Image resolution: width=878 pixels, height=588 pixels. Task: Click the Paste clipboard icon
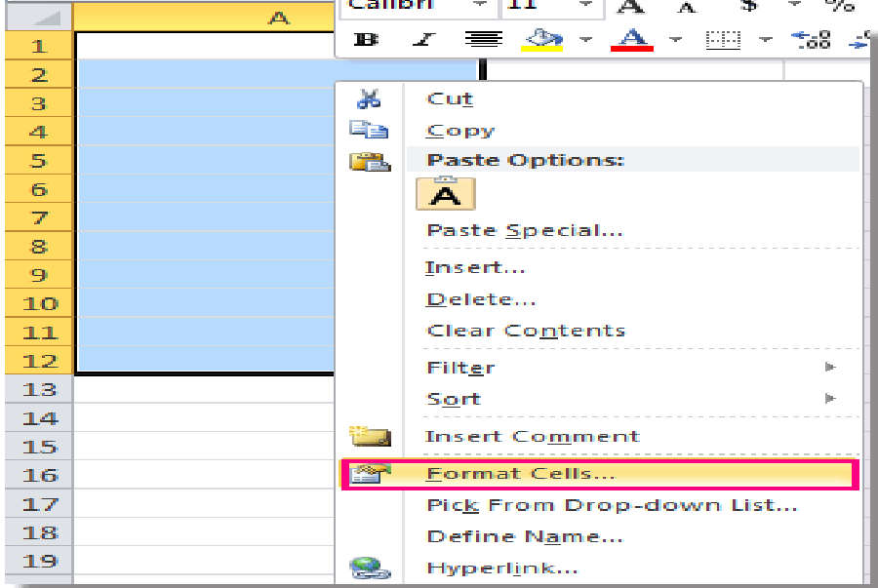[370, 162]
